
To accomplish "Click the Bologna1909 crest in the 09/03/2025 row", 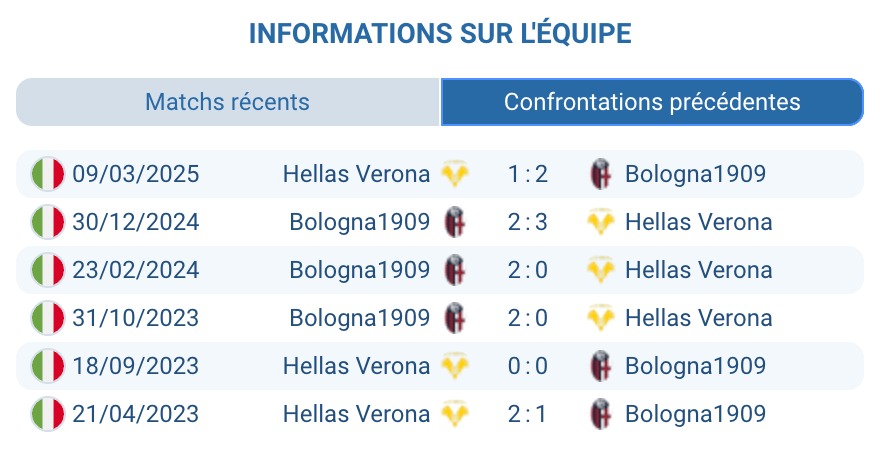I will click(600, 174).
